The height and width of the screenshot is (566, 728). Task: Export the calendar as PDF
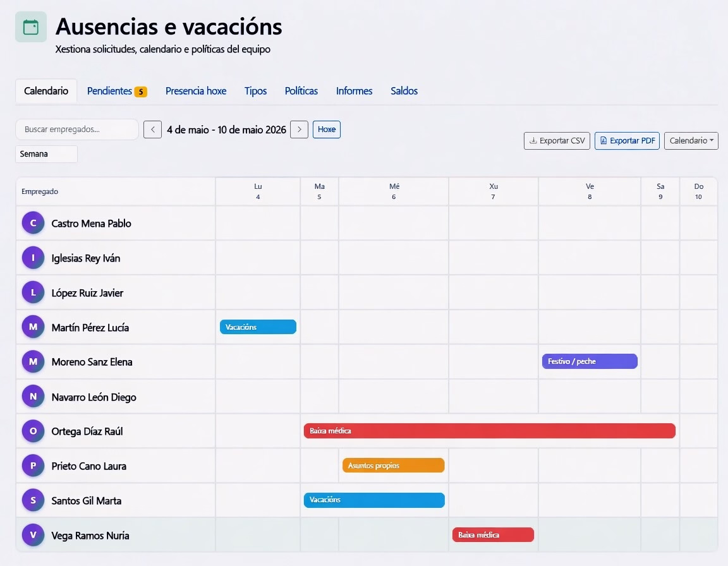click(x=628, y=141)
